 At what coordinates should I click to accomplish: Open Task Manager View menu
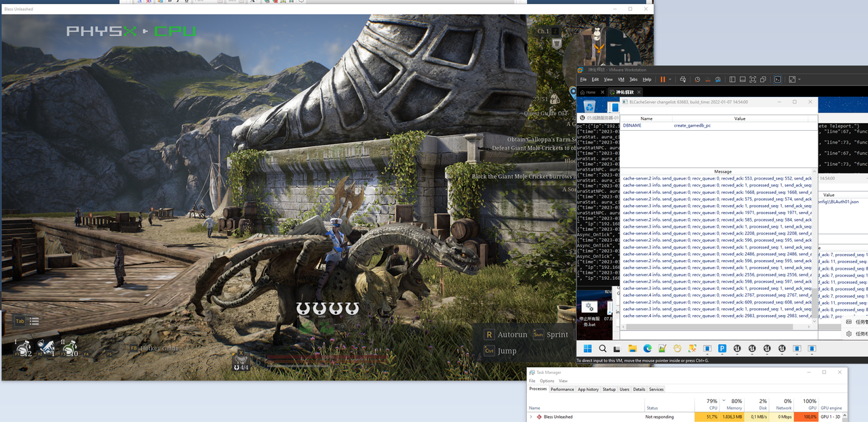point(564,381)
